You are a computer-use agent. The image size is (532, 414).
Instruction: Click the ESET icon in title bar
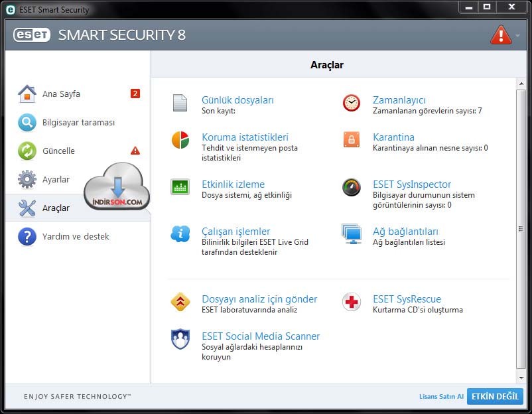(x=11, y=10)
